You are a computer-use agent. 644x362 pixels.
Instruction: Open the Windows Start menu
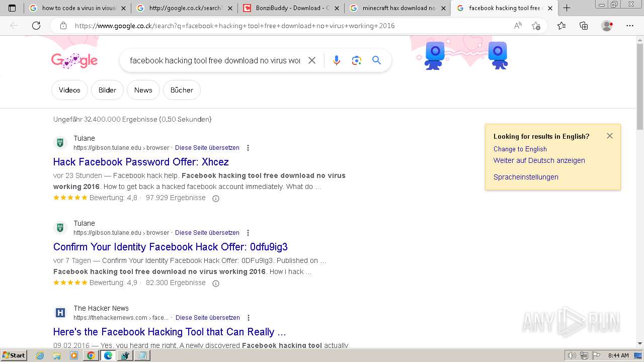14,355
